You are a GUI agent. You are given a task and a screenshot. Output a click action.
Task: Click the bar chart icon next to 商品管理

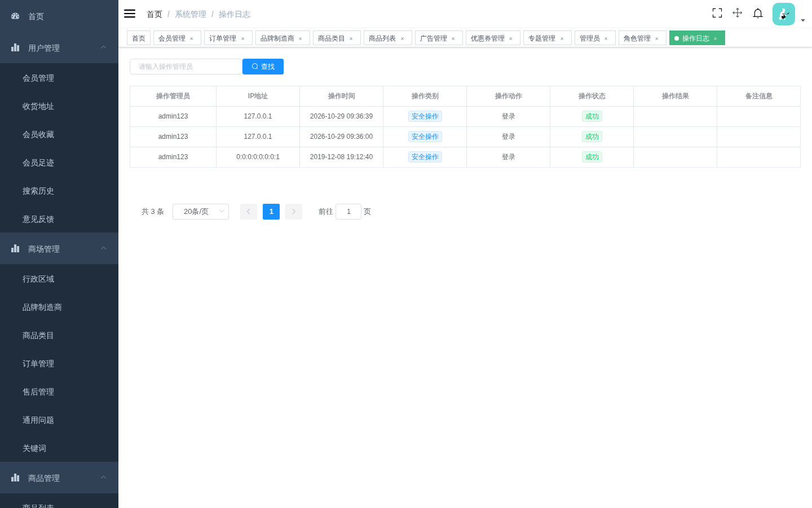(x=15, y=478)
